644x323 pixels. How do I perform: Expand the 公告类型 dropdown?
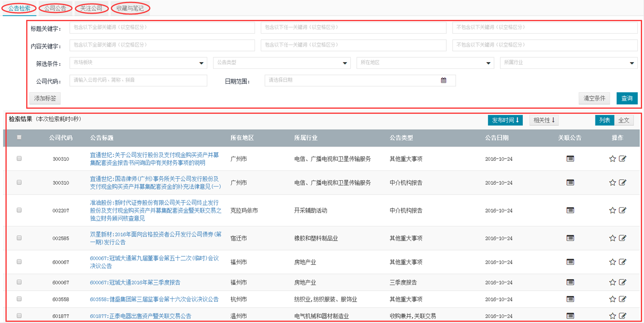[x=282, y=63]
